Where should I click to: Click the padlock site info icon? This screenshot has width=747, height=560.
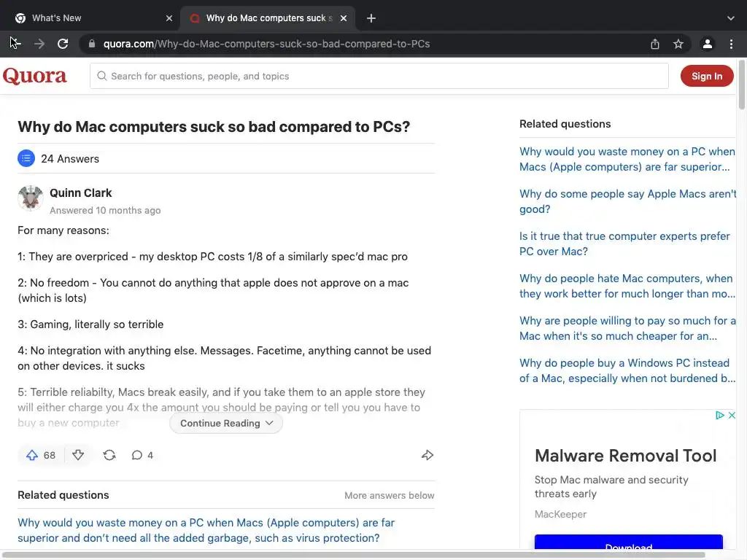tap(91, 44)
